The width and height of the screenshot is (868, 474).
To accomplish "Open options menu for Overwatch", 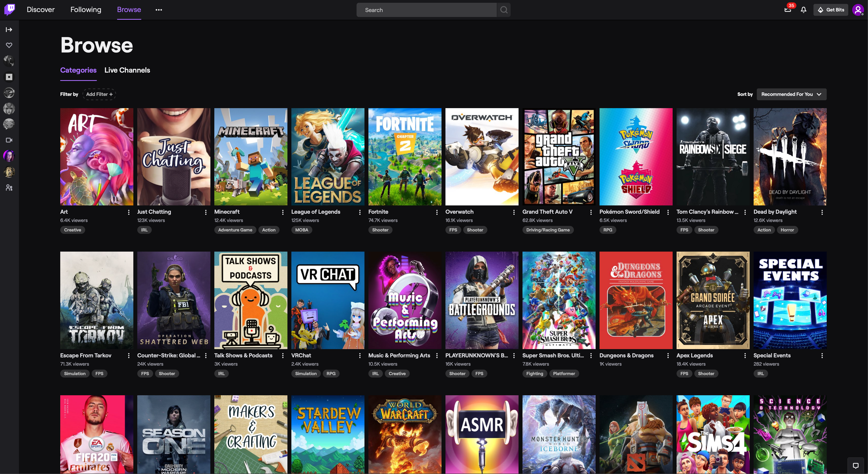I will click(514, 212).
